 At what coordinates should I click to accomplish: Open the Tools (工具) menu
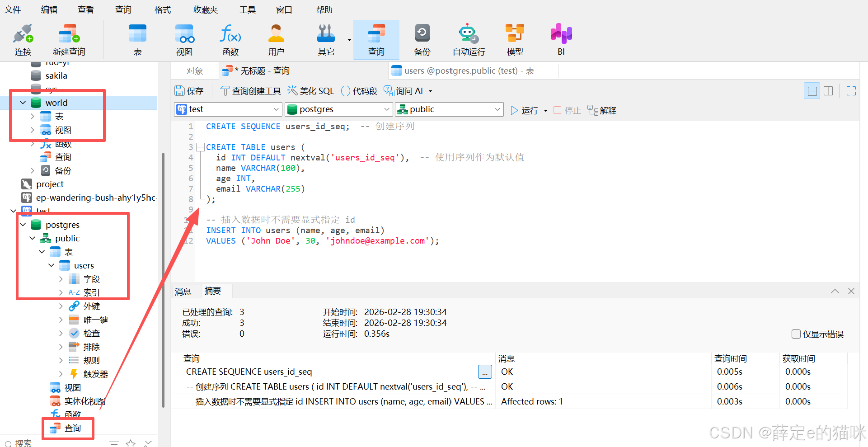pos(248,9)
